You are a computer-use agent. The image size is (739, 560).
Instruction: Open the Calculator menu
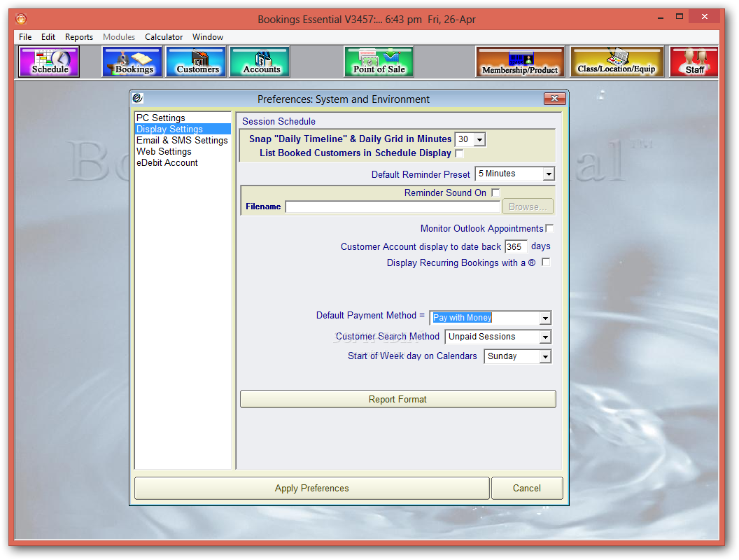pos(164,37)
